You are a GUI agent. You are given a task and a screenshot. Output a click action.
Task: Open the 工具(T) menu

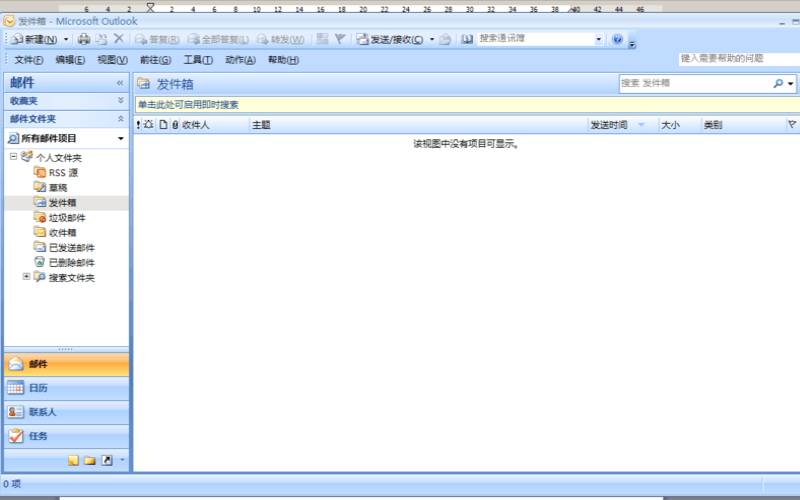pyautogui.click(x=198, y=60)
